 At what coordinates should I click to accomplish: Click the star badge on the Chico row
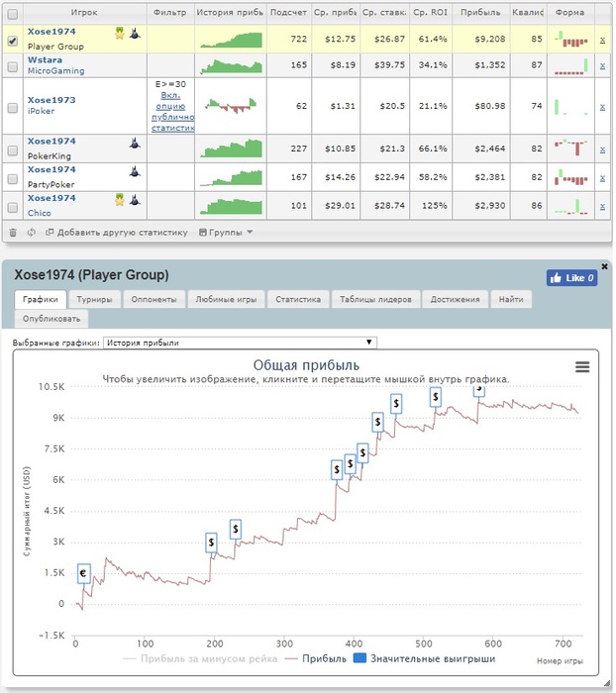[x=120, y=200]
